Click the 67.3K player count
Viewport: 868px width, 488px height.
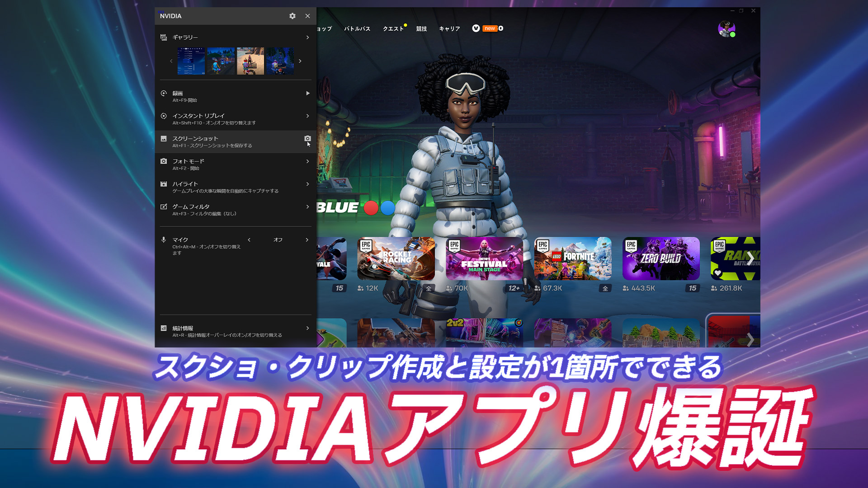click(552, 288)
